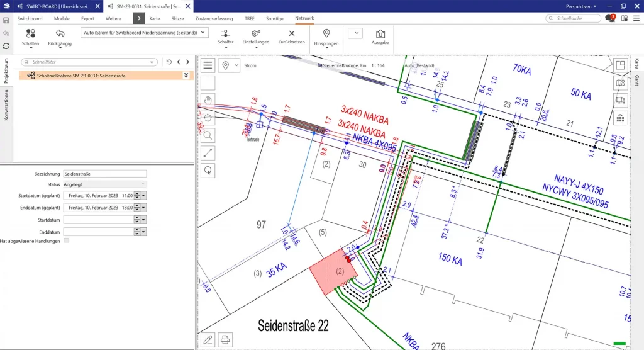Click the print icon below the map

(x=225, y=340)
